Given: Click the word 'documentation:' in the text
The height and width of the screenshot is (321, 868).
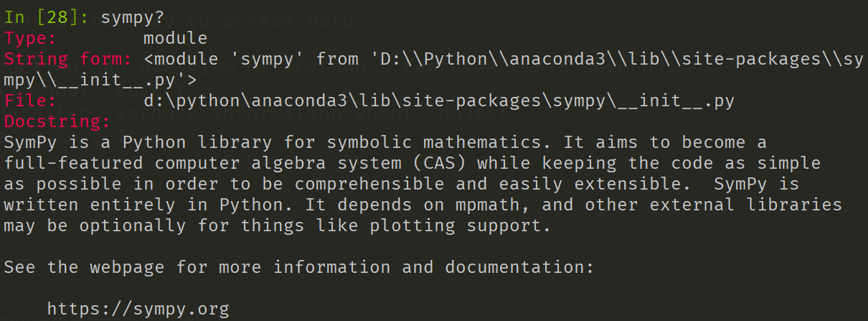Looking at the screenshot, I should (x=519, y=268).
